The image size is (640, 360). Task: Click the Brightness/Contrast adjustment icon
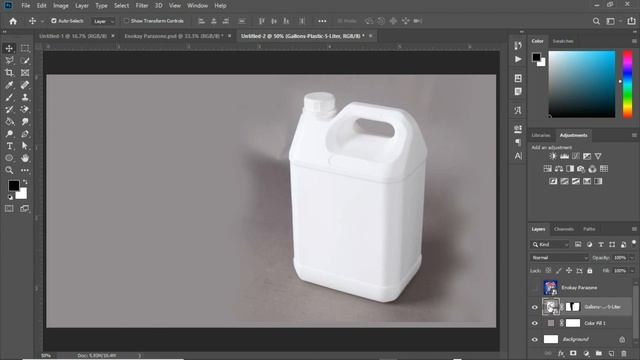click(x=553, y=156)
